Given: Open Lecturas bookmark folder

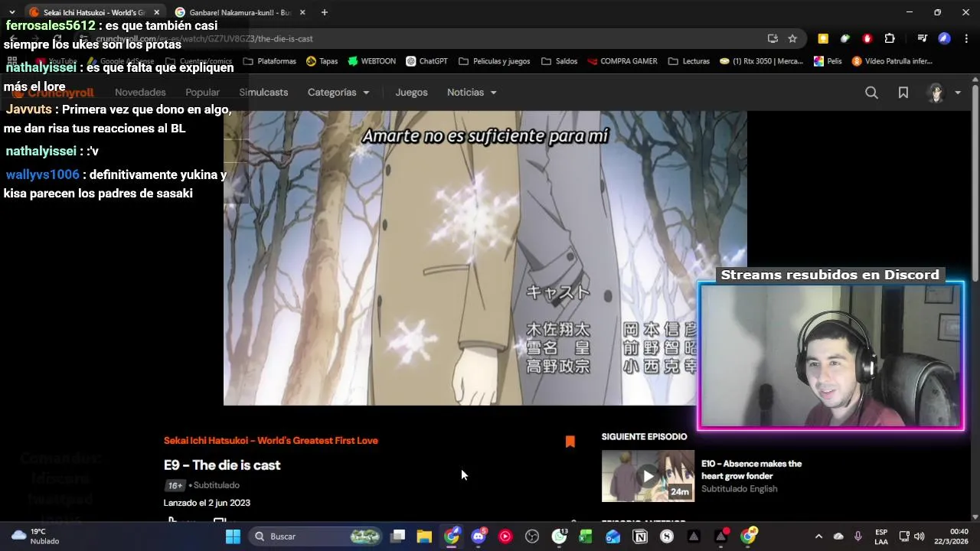Looking at the screenshot, I should [689, 61].
